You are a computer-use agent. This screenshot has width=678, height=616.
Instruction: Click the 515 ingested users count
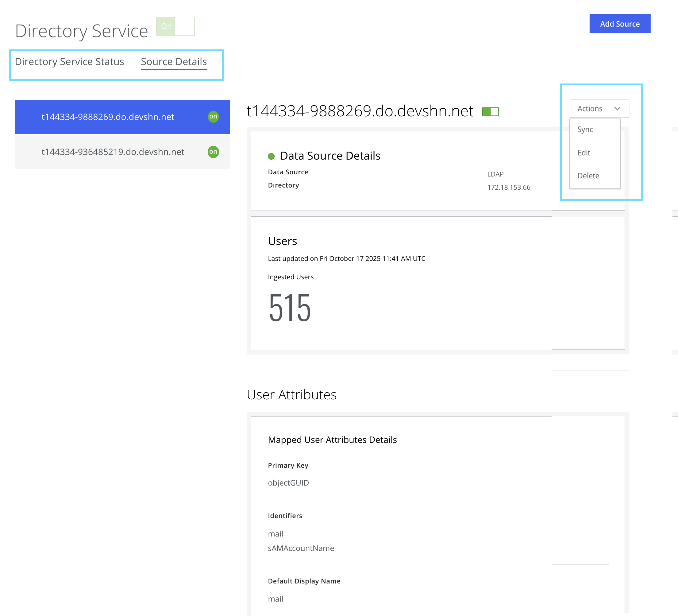tap(290, 308)
